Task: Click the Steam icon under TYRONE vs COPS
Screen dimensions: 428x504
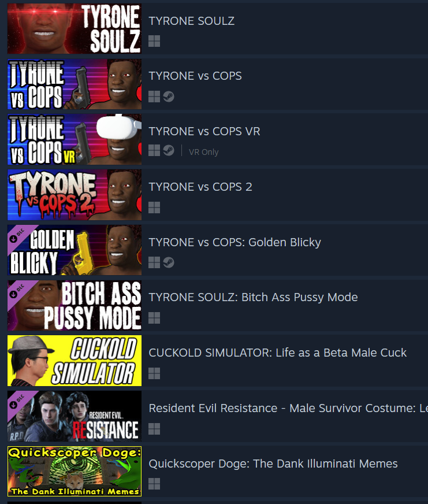Action: 169,97
